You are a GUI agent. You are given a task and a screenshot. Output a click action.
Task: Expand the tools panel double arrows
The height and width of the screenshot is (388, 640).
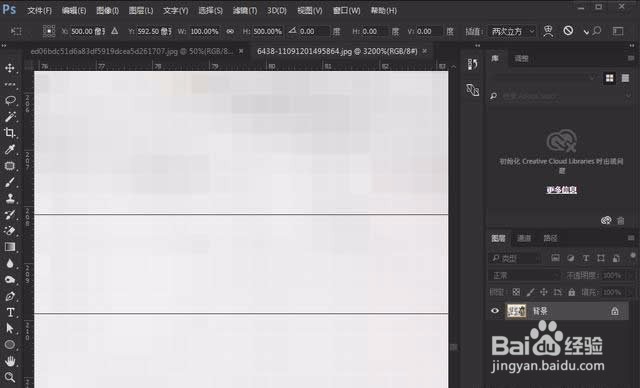pos(4,46)
